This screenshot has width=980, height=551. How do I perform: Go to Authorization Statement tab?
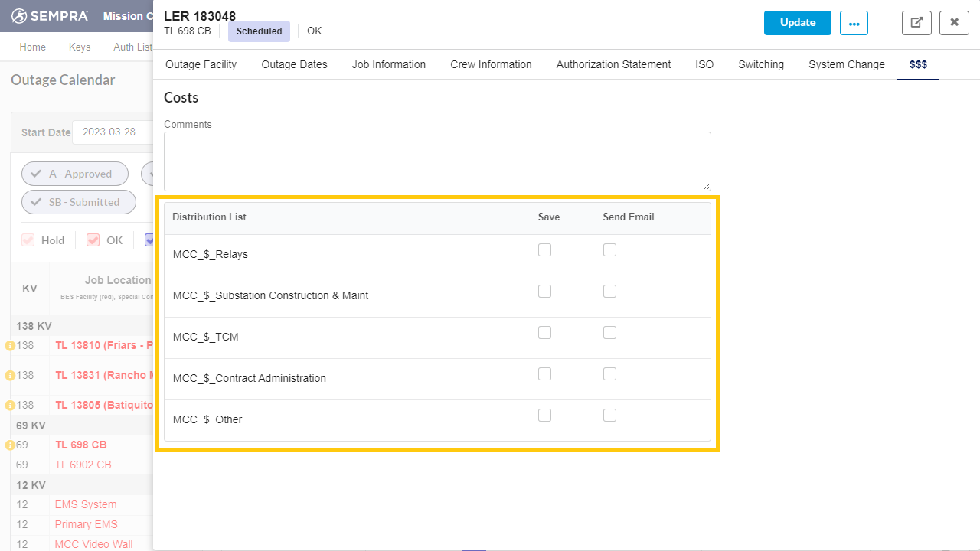(x=613, y=65)
